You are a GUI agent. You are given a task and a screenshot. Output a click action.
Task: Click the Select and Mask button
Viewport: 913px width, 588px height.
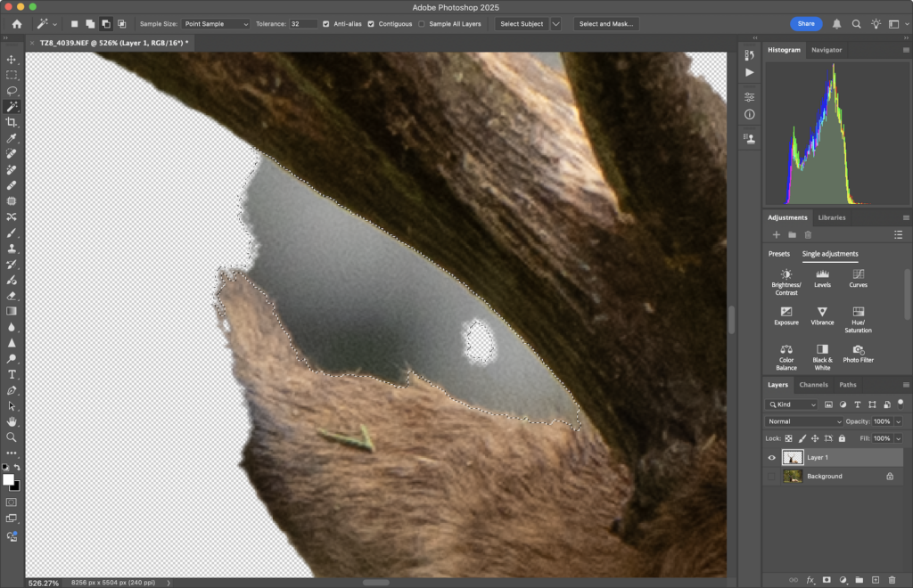(x=606, y=24)
